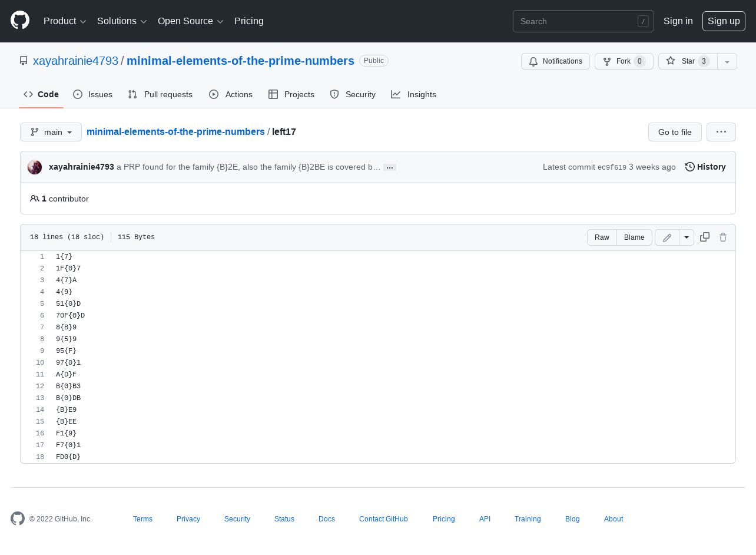The width and height of the screenshot is (756, 555).
Task: Open xayahrainie4793 owner profile link
Action: 75,61
